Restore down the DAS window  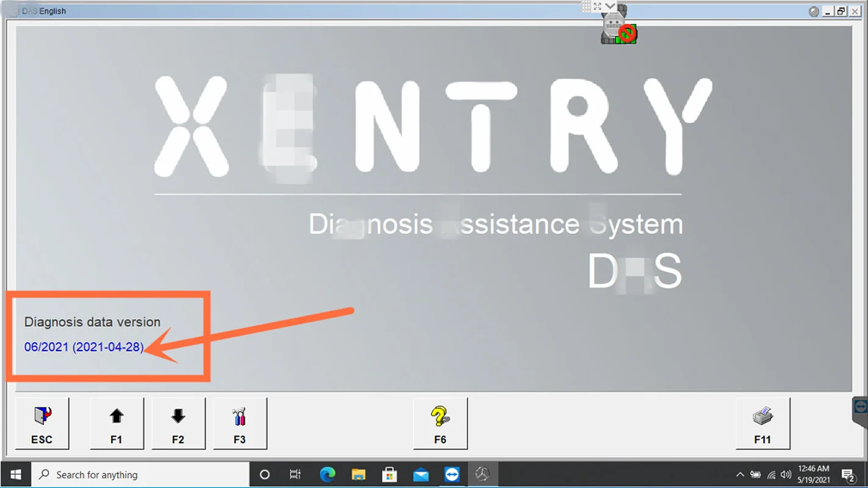[841, 12]
